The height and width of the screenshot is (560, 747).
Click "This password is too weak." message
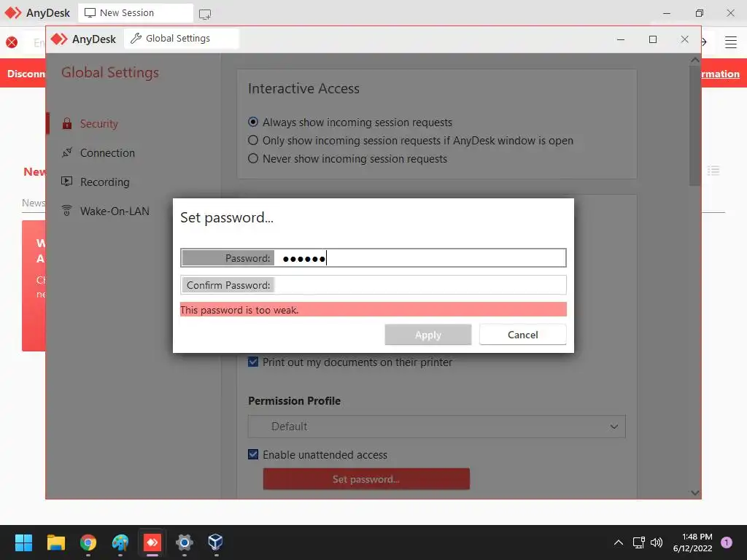pyautogui.click(x=239, y=310)
